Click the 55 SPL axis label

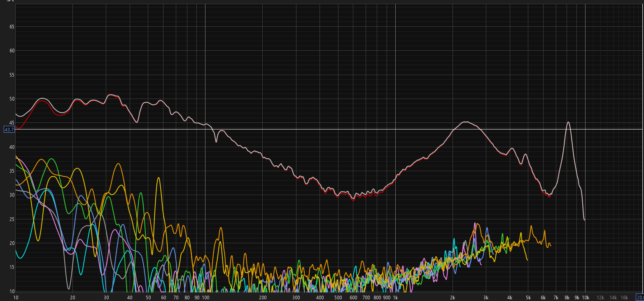pyautogui.click(x=12, y=75)
